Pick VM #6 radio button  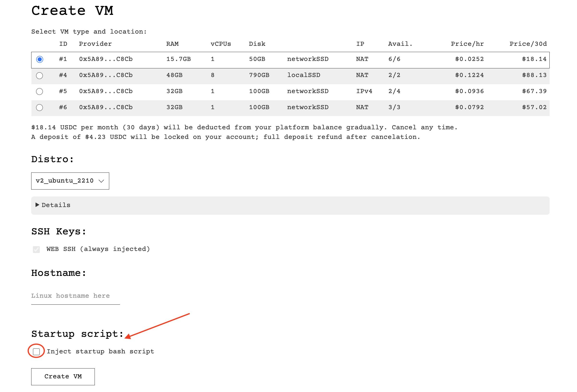pyautogui.click(x=39, y=107)
